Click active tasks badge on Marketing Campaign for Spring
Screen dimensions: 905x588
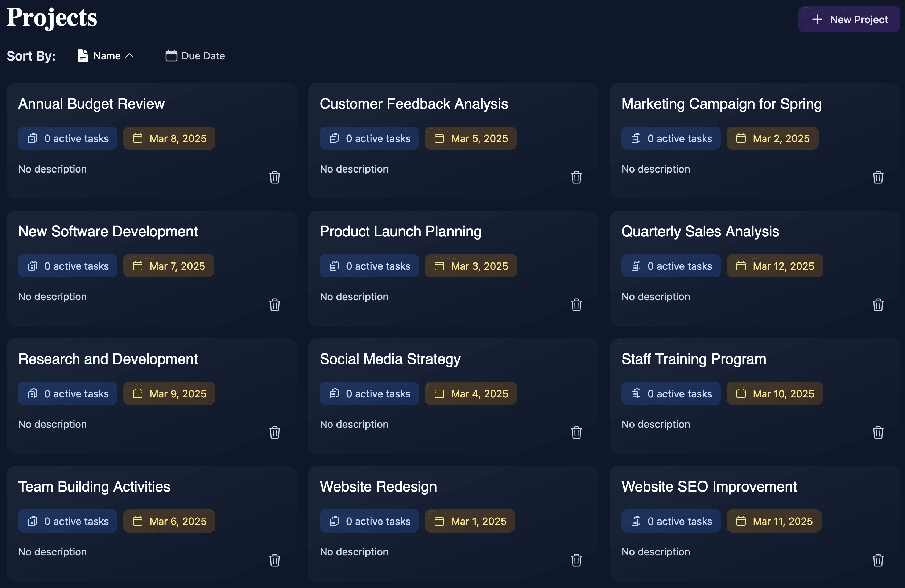point(671,138)
